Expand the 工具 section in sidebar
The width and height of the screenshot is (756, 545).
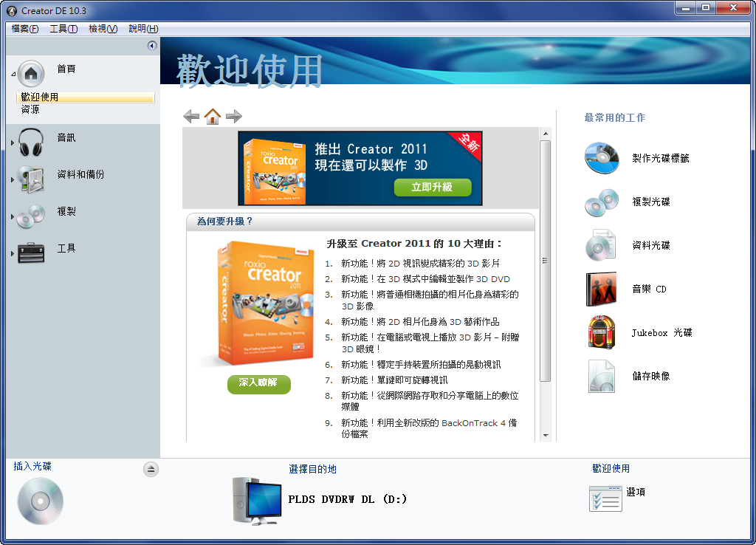[x=13, y=253]
